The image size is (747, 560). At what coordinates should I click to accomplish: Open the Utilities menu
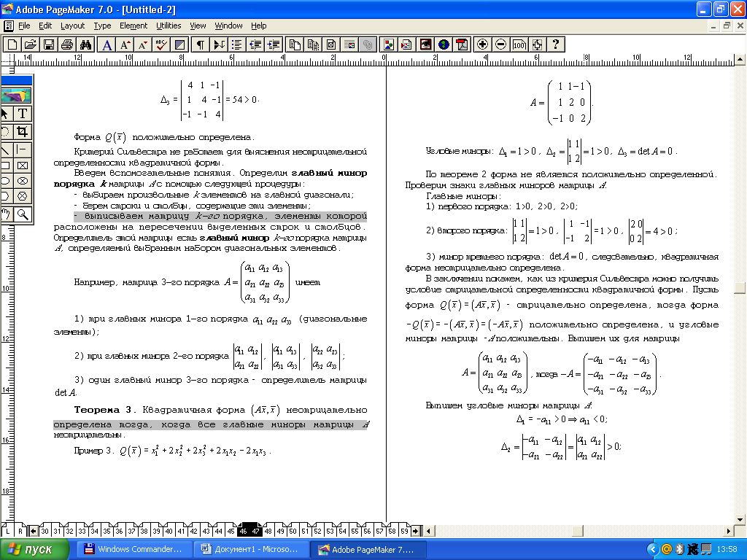[169, 26]
